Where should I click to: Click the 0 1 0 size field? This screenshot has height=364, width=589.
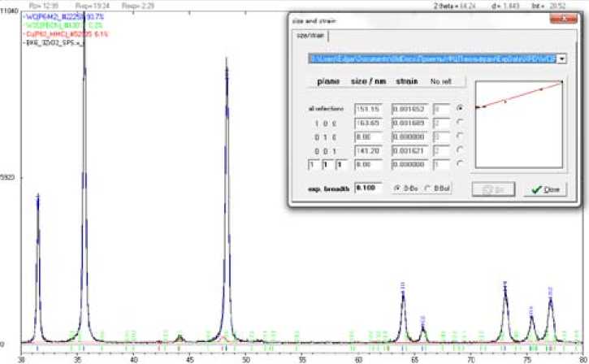[x=369, y=136]
